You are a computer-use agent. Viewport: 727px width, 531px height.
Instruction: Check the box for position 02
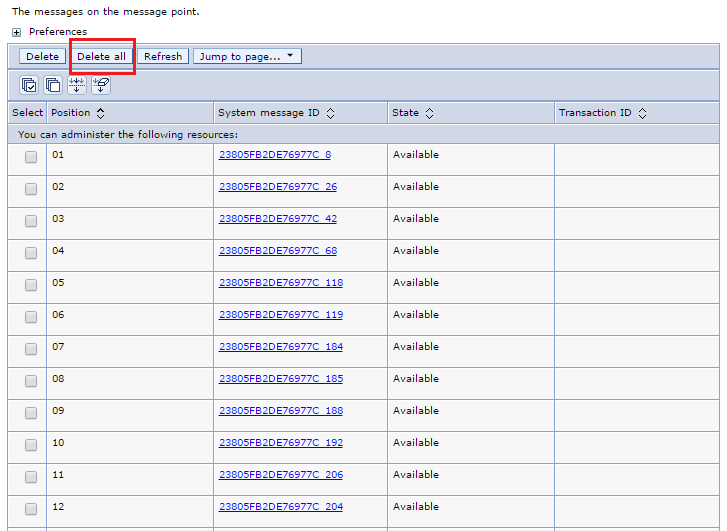click(31, 189)
